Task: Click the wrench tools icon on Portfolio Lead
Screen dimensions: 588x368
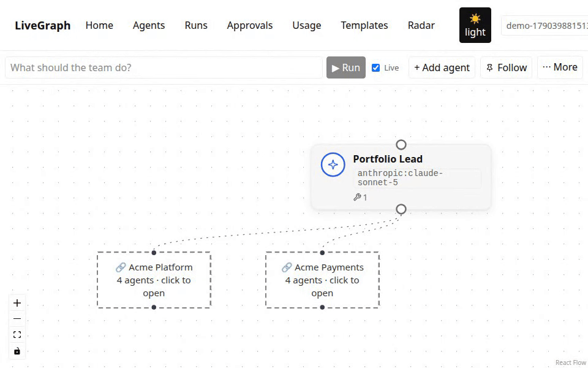Action: point(357,197)
